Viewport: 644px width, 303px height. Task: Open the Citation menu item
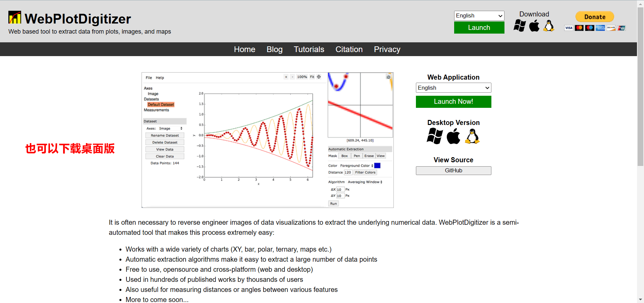[349, 49]
